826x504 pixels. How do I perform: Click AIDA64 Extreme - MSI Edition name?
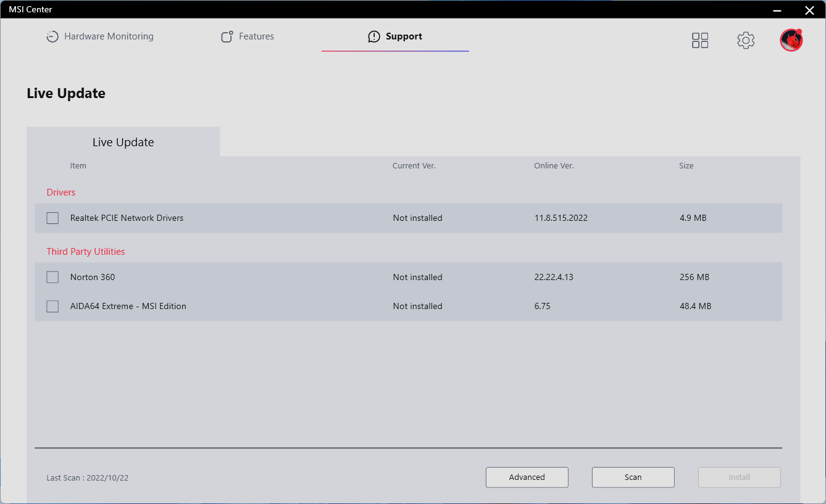[x=128, y=306]
